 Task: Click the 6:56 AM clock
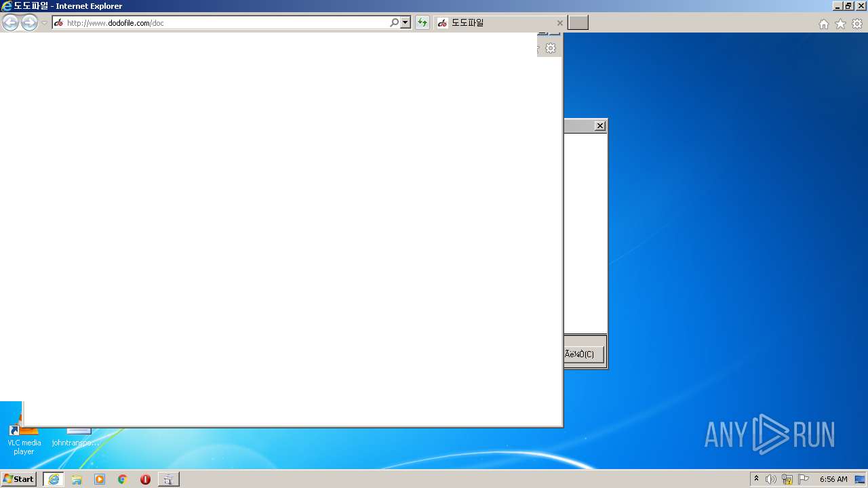[x=833, y=479]
